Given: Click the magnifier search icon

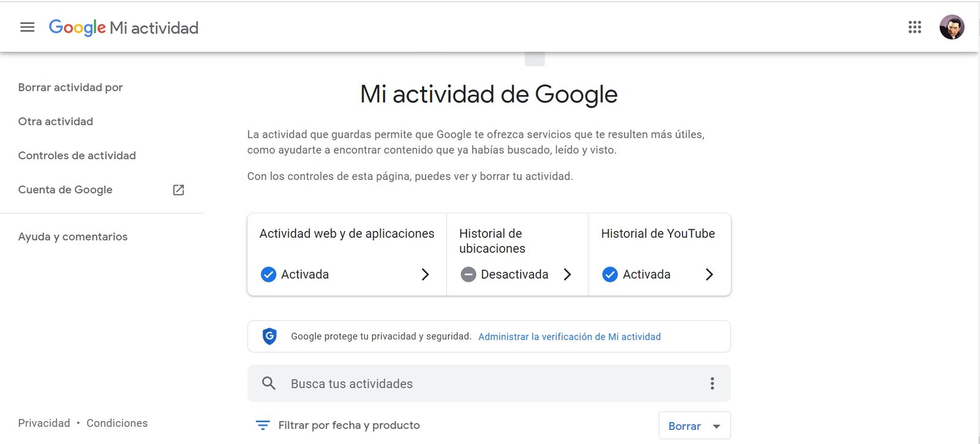Looking at the screenshot, I should point(268,383).
